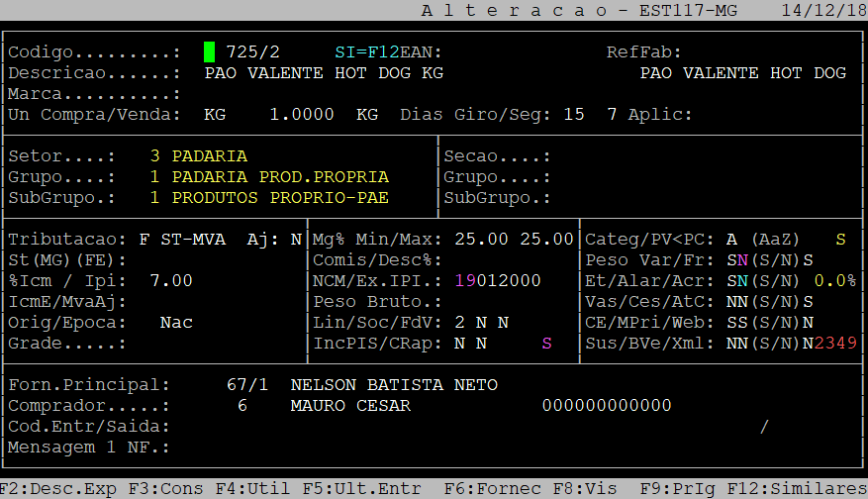This screenshot has height=499, width=868.
Task: Click the yellow S in Categ/PV<PC row
Action: 840,240
